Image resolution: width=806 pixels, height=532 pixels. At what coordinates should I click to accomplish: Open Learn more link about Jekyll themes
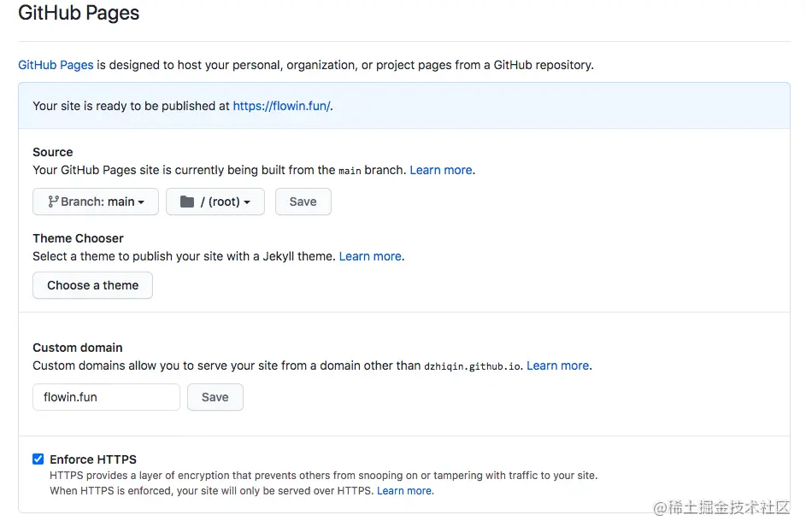tap(370, 256)
